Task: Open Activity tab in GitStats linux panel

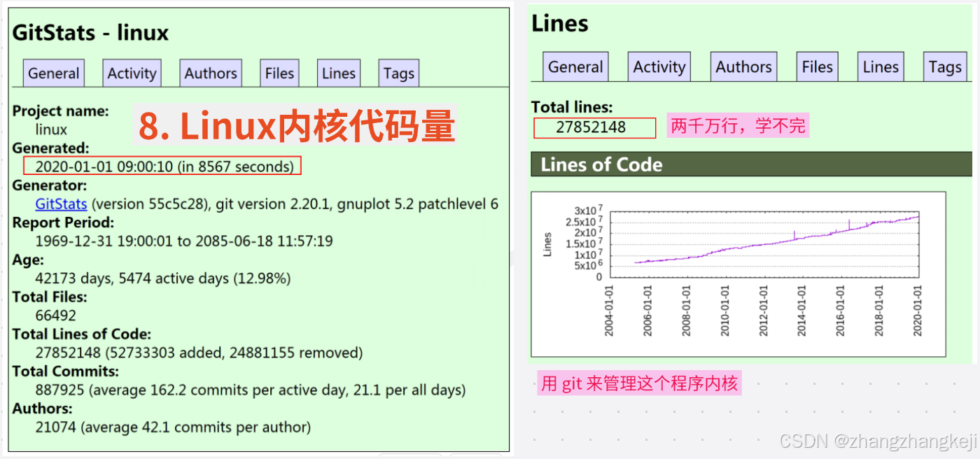Action: 132,73
